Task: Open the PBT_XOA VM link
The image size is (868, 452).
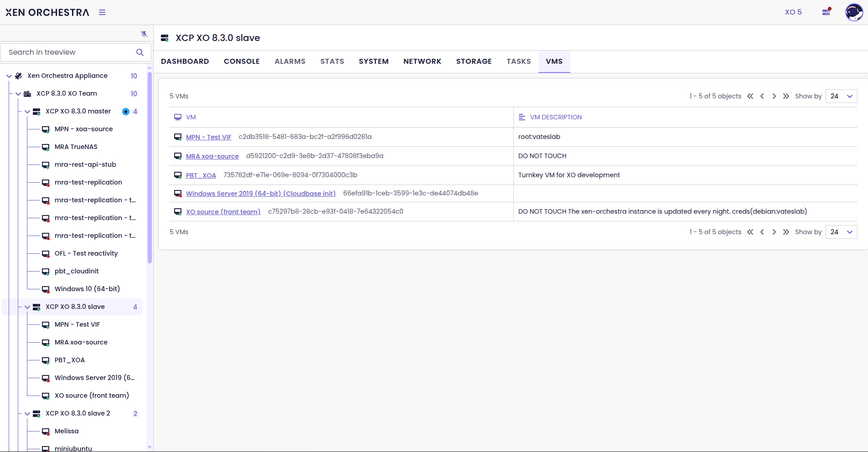Action: point(201,175)
